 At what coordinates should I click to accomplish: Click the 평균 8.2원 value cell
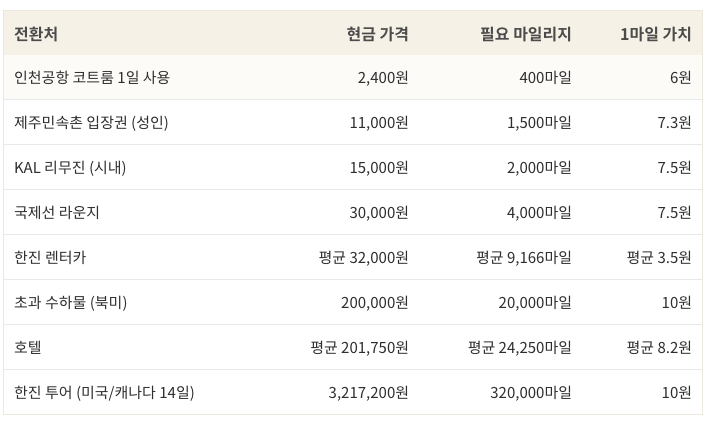tap(659, 347)
